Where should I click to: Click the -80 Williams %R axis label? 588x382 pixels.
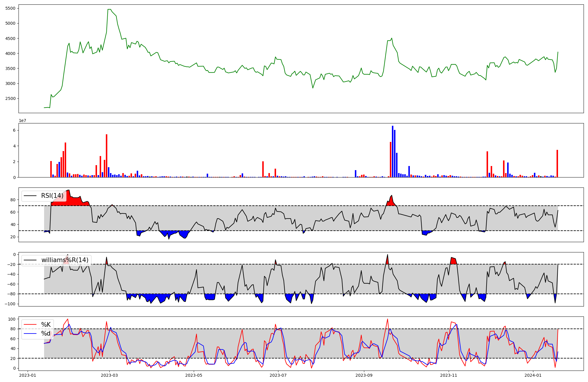[x=11, y=294]
